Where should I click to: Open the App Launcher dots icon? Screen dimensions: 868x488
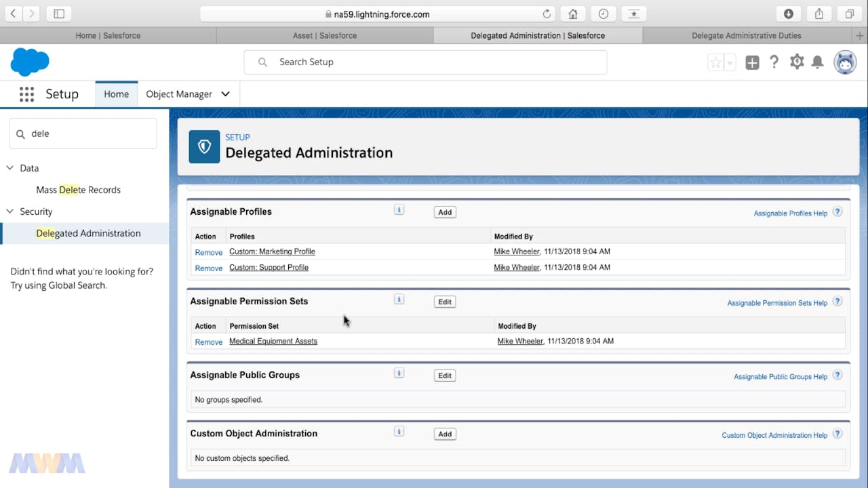pyautogui.click(x=26, y=94)
